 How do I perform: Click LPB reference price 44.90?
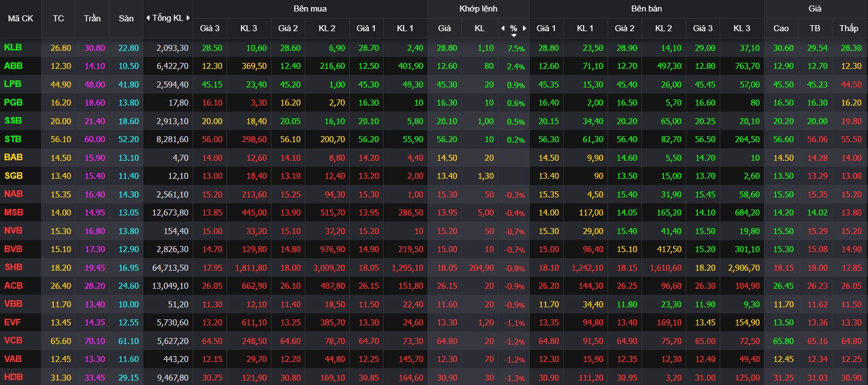61,85
